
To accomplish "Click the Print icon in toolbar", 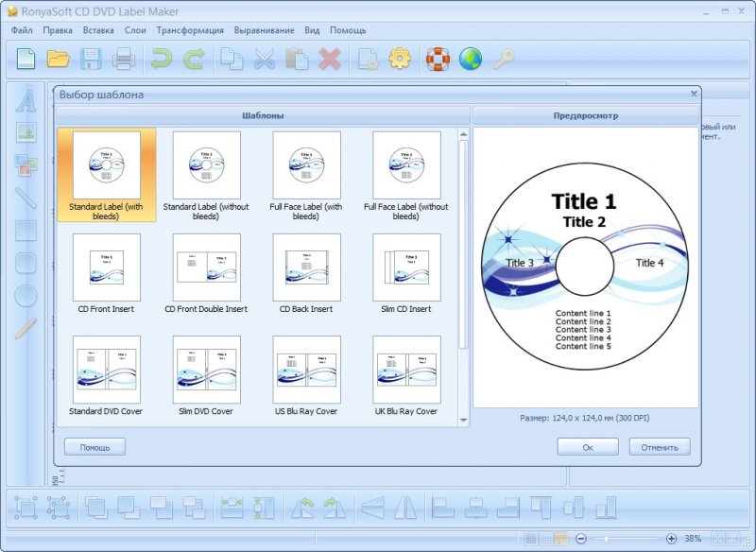I will tap(124, 59).
